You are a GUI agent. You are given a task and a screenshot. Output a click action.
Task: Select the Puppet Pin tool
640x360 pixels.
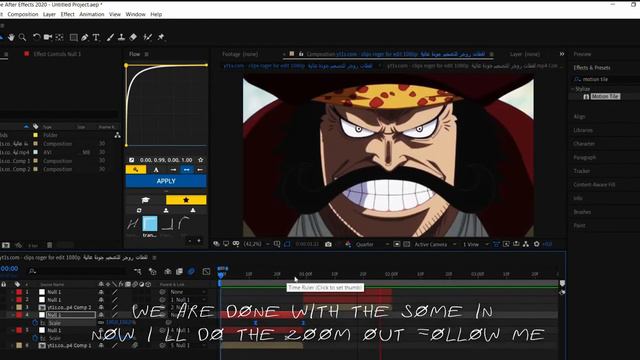tap(161, 37)
